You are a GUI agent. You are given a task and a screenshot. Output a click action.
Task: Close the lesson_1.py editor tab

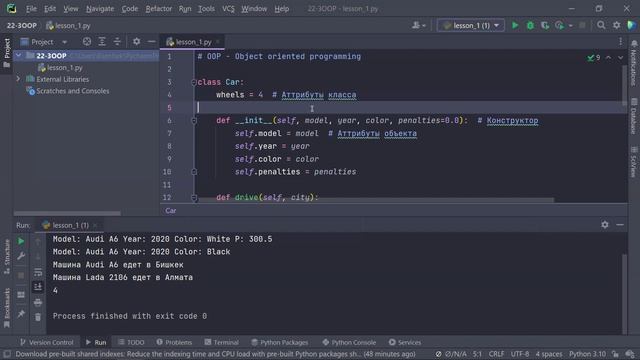(218, 42)
